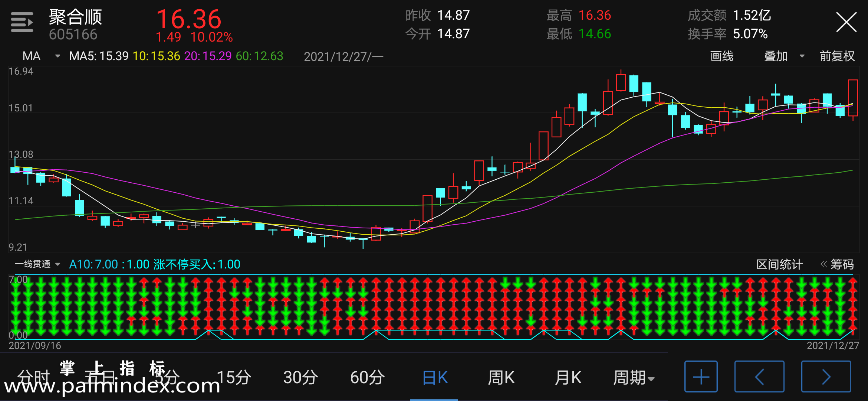Click the current price 16.36
This screenshot has width=868, height=401.
(x=189, y=19)
